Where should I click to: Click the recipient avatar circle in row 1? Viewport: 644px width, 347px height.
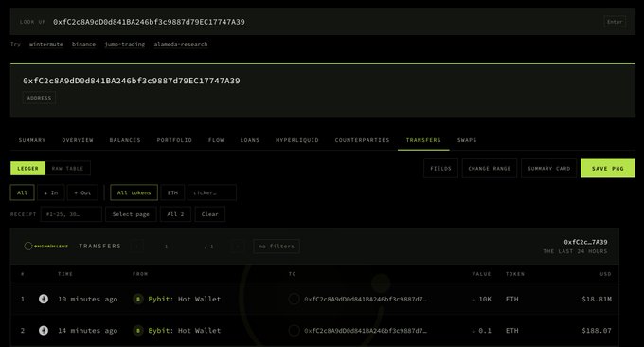coord(295,299)
